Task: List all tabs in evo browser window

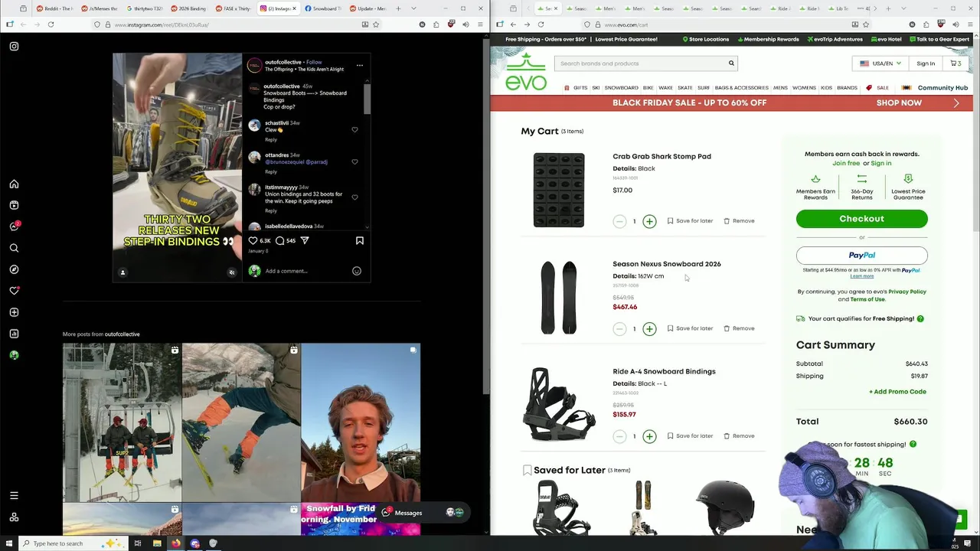Action: 903,8
